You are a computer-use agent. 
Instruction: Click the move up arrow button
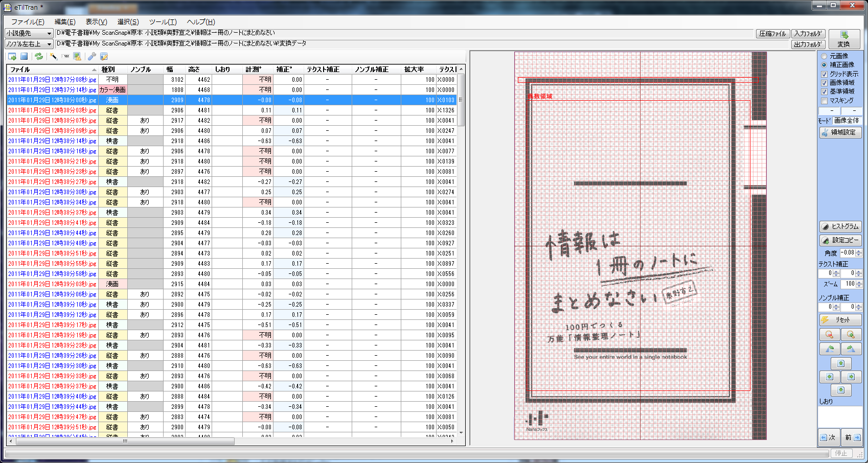840,363
